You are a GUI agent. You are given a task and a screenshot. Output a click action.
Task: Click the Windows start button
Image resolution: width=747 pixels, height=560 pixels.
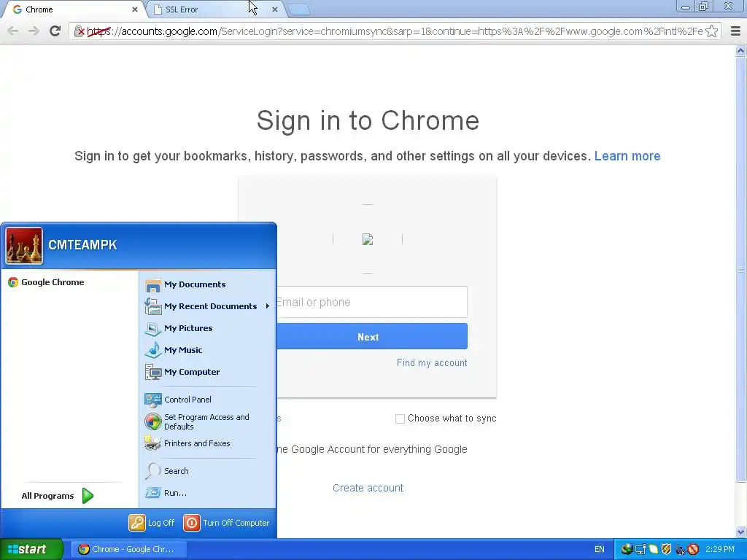point(31,549)
